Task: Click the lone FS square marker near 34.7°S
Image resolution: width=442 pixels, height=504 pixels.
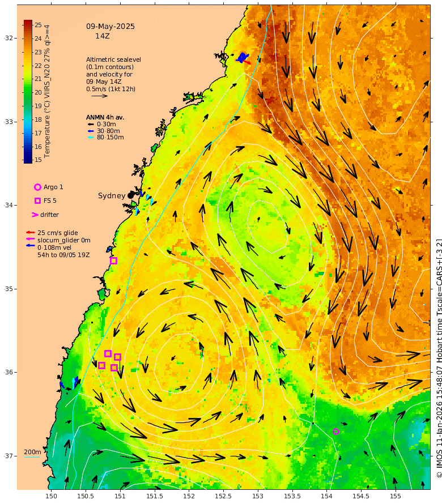Action: [113, 260]
